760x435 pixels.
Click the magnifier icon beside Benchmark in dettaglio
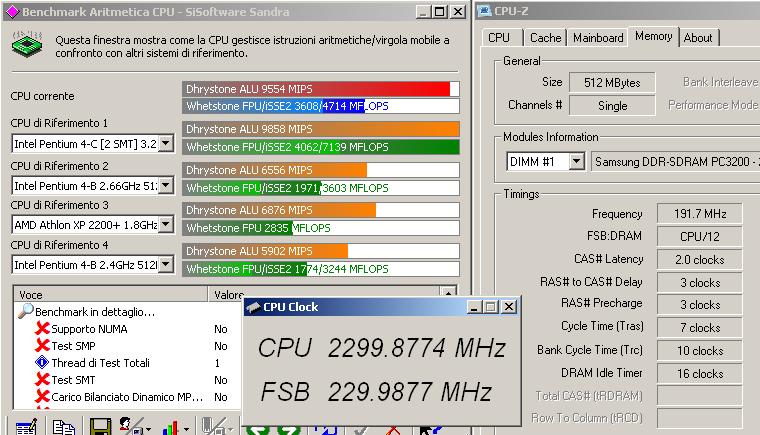coord(25,311)
